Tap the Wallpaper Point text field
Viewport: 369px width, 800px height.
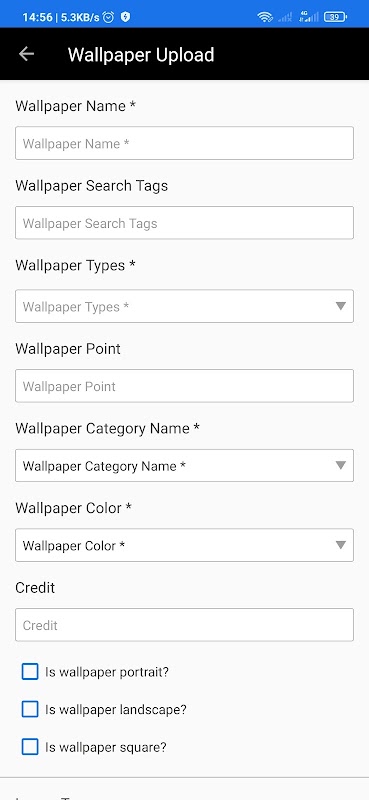tap(184, 386)
